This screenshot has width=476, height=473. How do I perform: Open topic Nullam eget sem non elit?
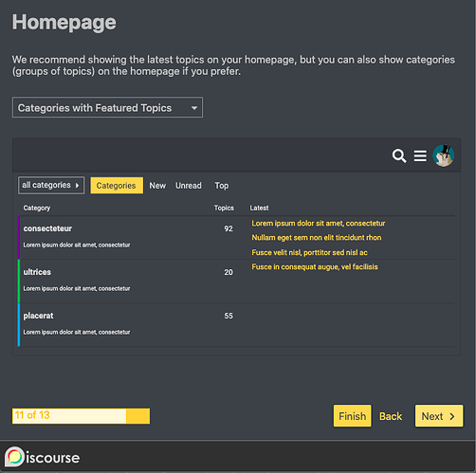click(317, 238)
